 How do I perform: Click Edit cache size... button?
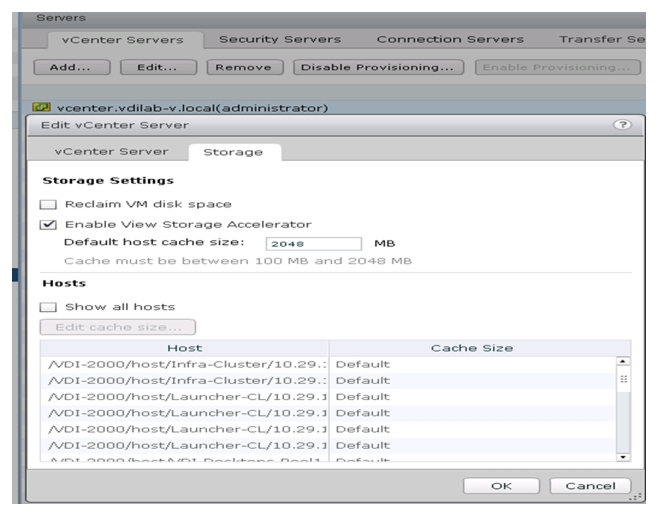coord(118,327)
